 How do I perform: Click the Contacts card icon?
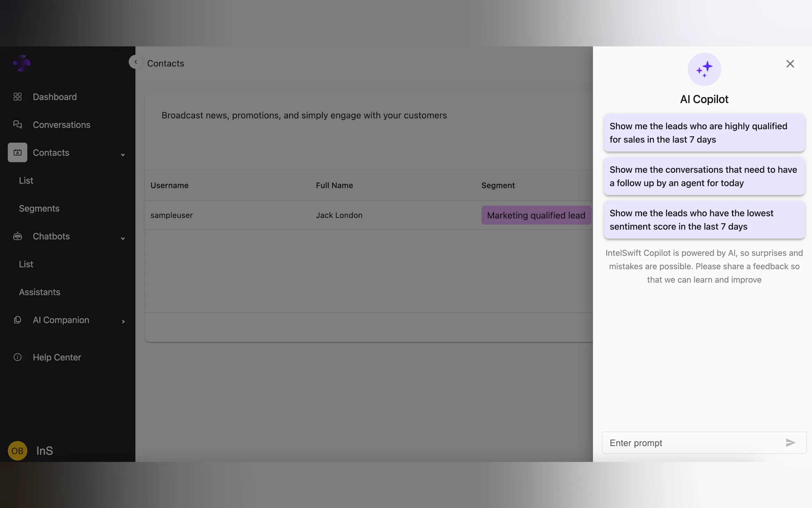coord(18,153)
